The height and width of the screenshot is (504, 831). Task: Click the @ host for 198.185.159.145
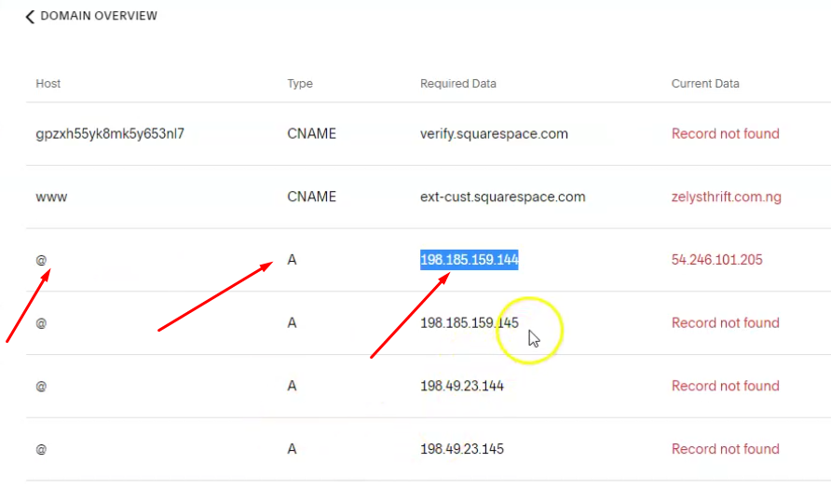[x=41, y=323]
